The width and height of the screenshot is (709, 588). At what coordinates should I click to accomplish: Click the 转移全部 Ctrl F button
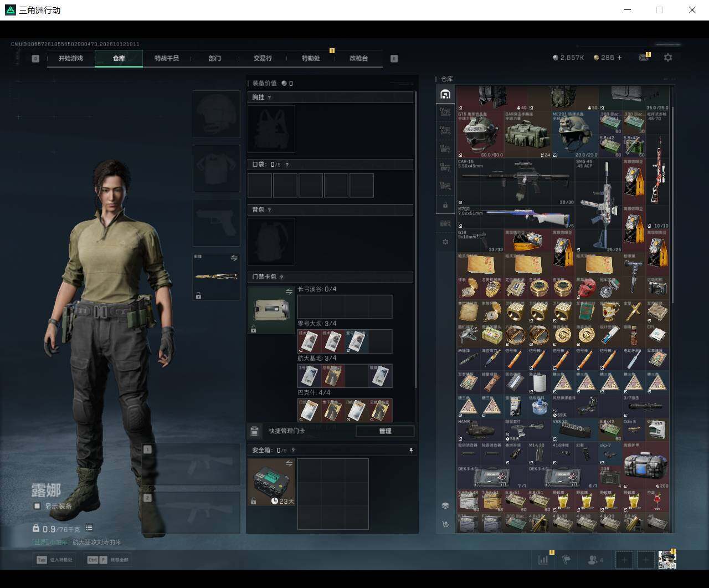108,560
